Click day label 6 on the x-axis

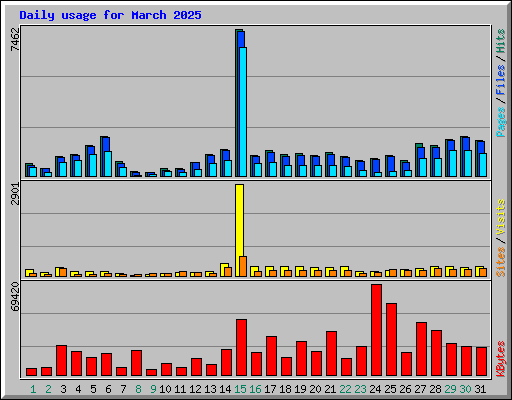(108, 389)
